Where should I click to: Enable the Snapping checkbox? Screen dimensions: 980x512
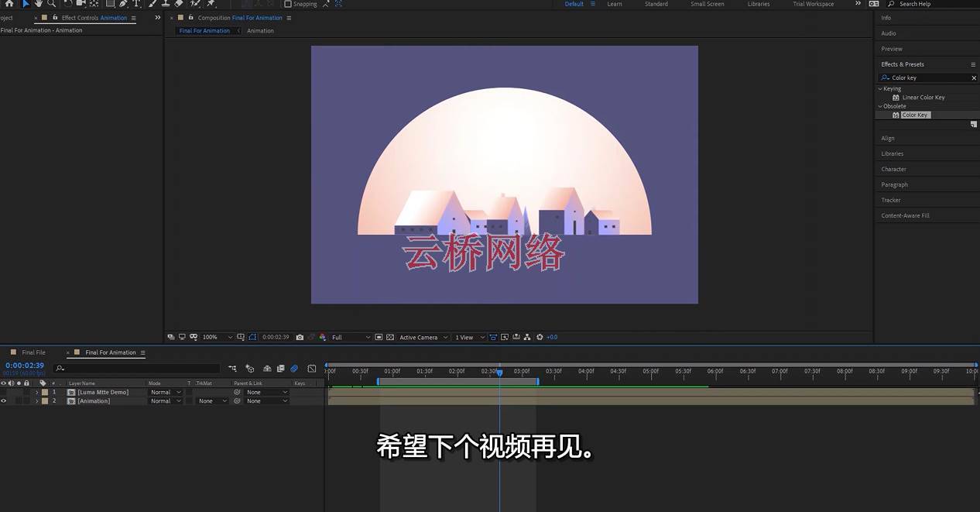coord(288,4)
